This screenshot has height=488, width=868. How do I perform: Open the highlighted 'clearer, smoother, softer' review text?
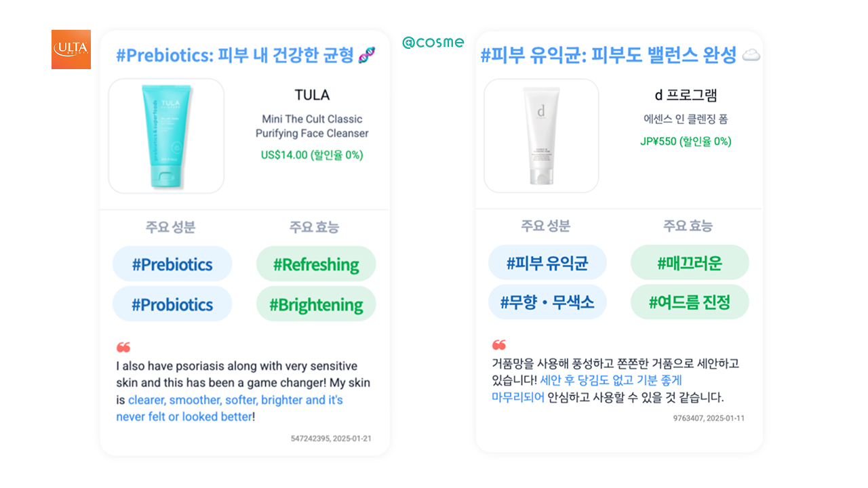230,408
